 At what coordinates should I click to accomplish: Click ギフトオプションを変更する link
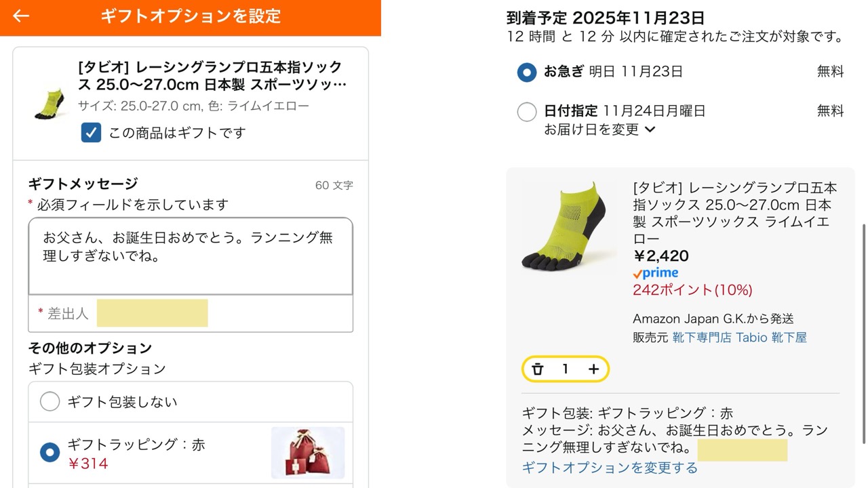pyautogui.click(x=609, y=468)
